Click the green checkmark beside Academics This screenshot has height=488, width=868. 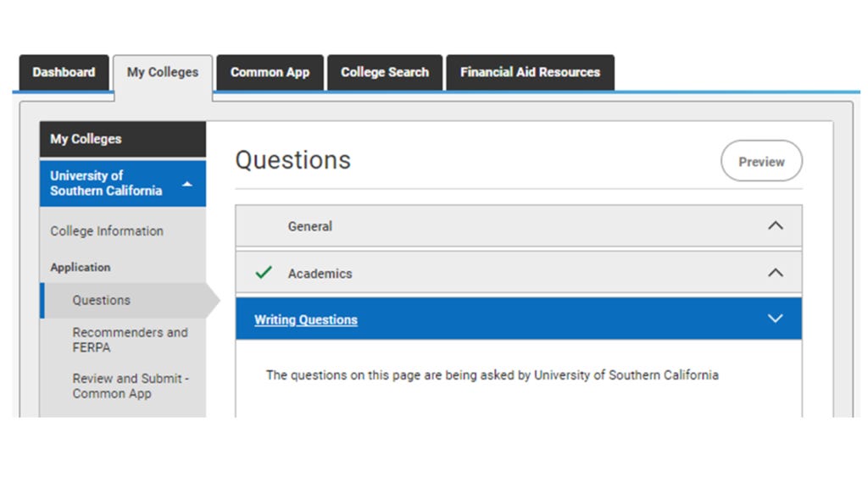263,272
